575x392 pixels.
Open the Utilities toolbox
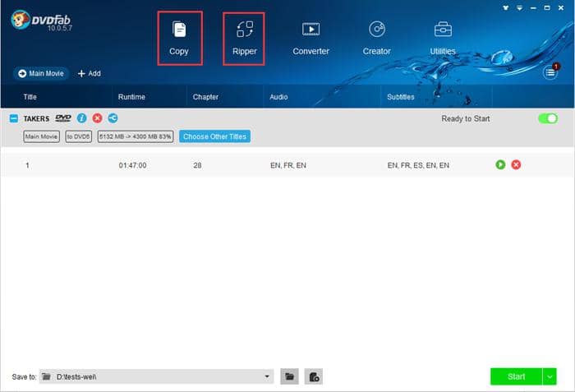443,38
